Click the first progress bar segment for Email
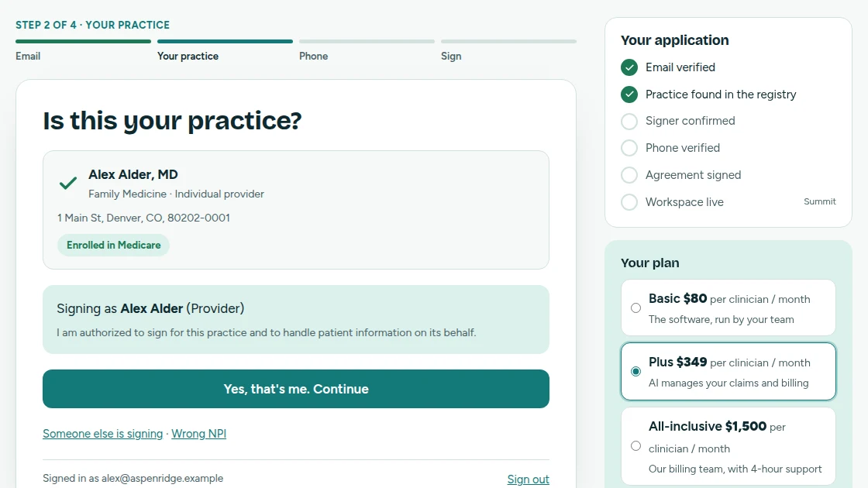 point(83,41)
